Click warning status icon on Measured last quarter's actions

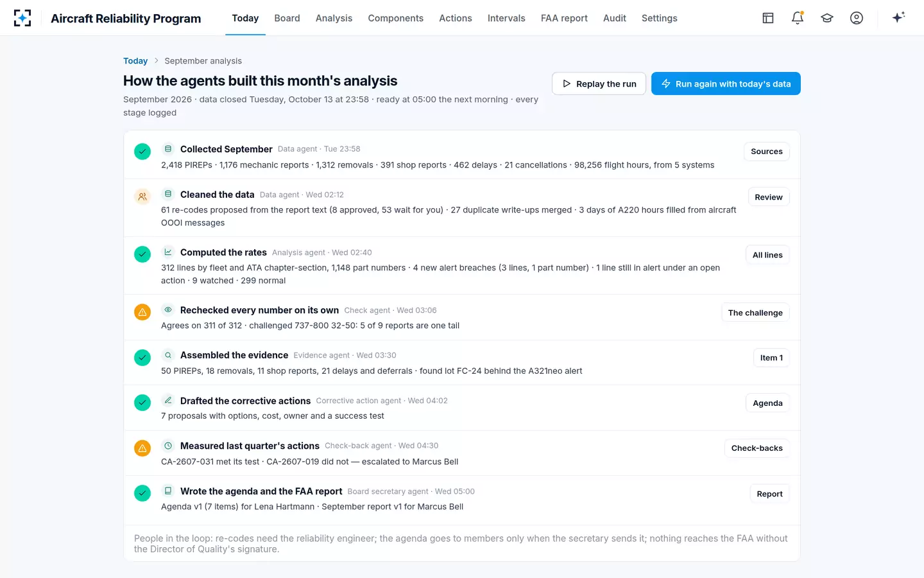tap(142, 448)
